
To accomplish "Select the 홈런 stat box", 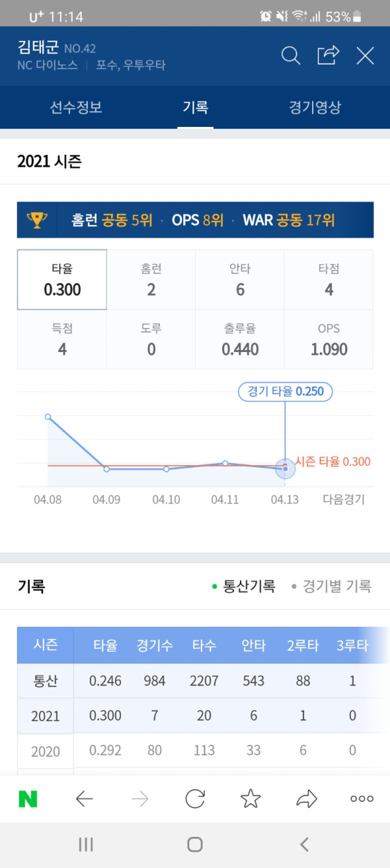I will pos(151,280).
